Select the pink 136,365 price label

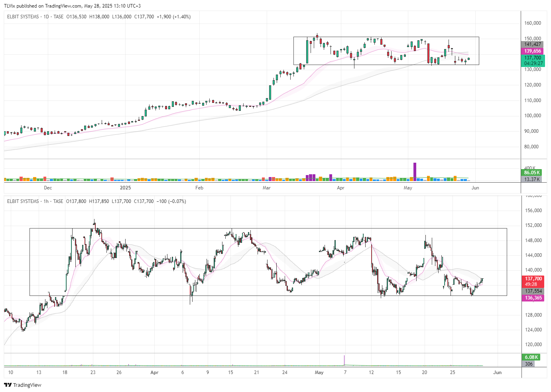533,298
